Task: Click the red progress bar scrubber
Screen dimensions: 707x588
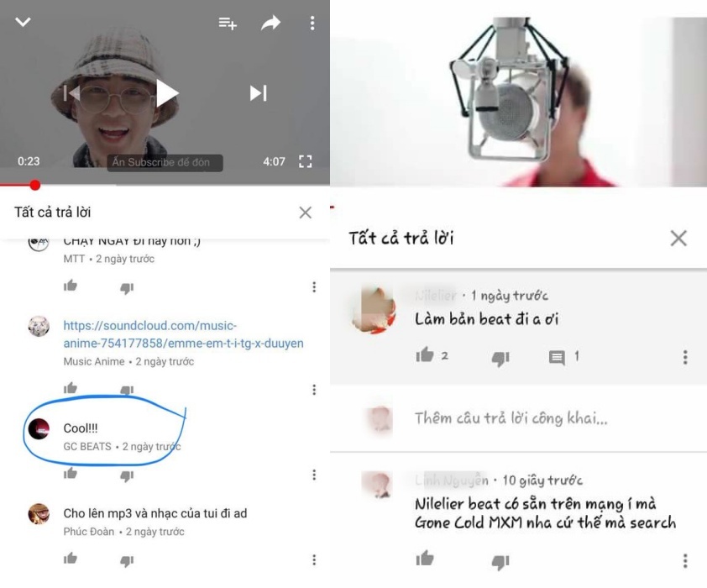Action: [34, 185]
